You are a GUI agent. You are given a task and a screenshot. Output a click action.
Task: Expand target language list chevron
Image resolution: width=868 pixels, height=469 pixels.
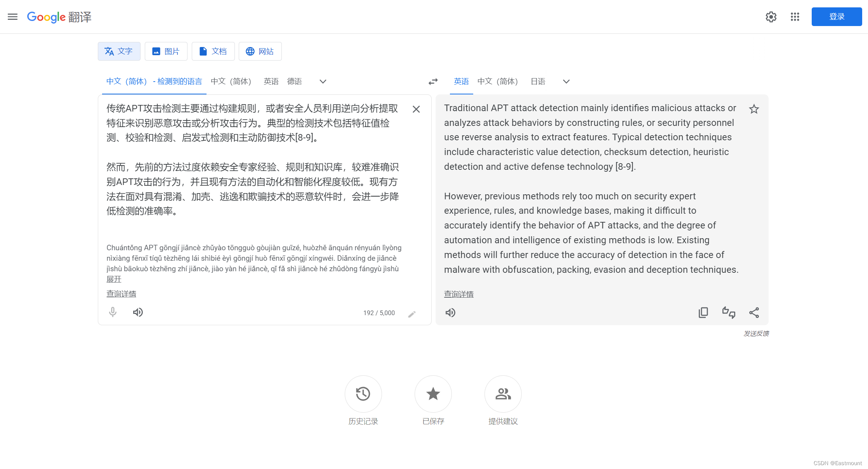point(566,82)
